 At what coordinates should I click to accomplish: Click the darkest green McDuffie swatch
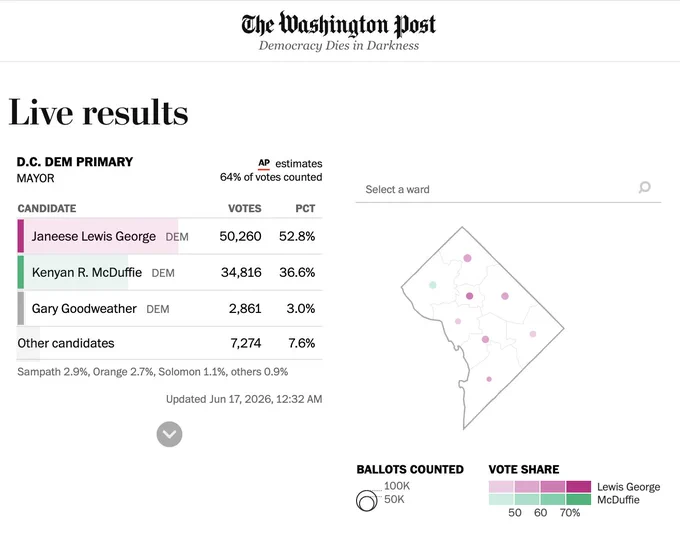579,499
